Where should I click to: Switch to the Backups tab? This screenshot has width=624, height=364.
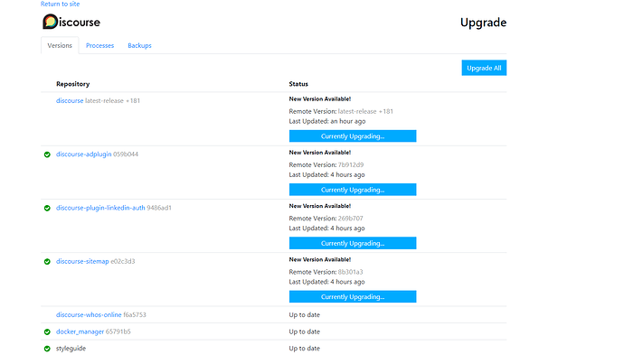point(139,45)
